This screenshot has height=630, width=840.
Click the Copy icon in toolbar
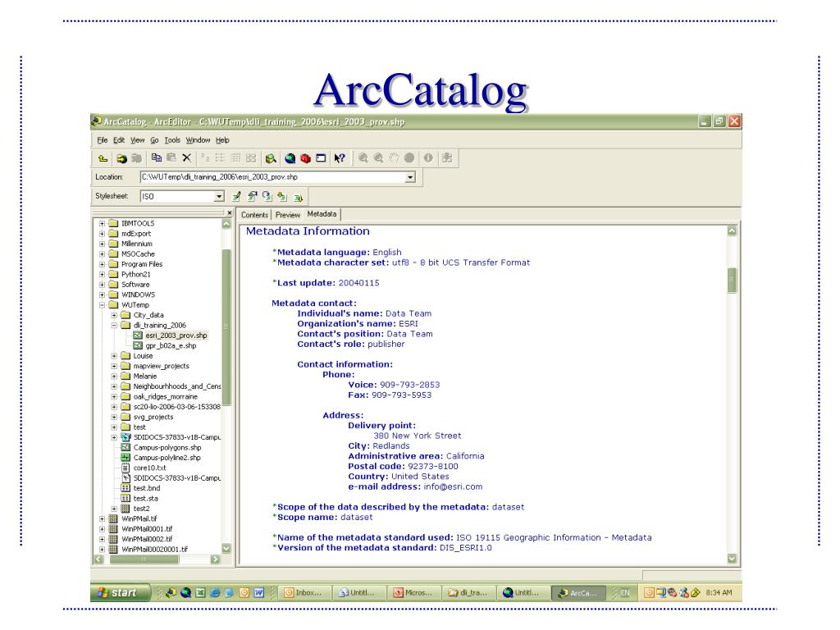(x=157, y=157)
